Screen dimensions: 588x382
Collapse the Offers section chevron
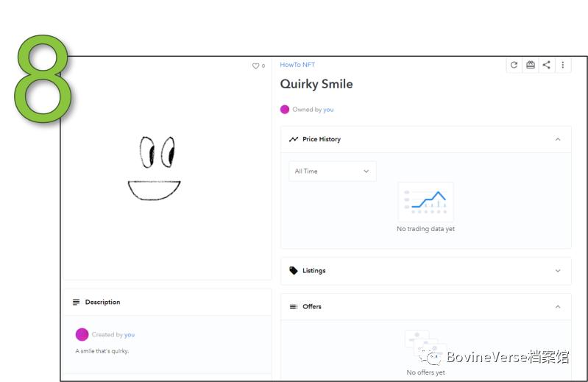pyautogui.click(x=557, y=307)
